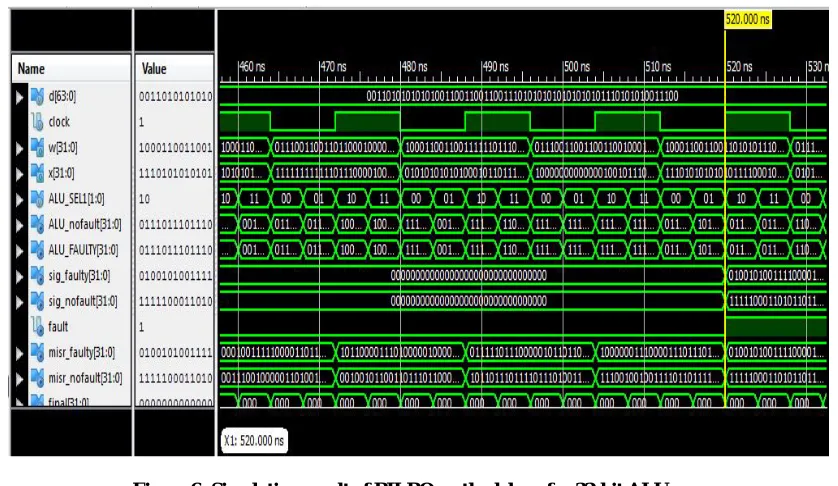The height and width of the screenshot is (486, 838).
Task: Expand the w[31:0] bus signal
Action: click(20, 149)
